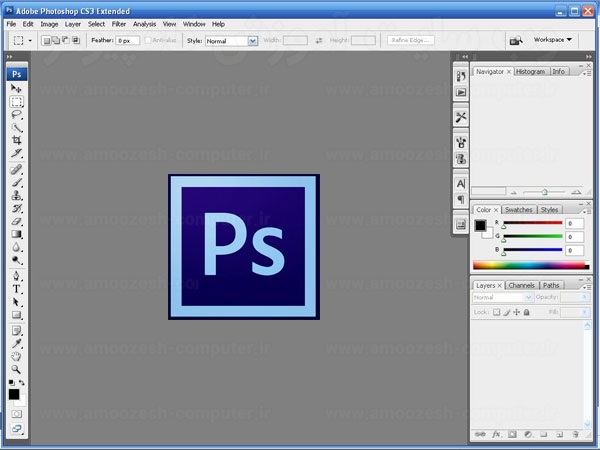
Task: Change screen mode at toolbox bottom
Action: tap(16, 429)
